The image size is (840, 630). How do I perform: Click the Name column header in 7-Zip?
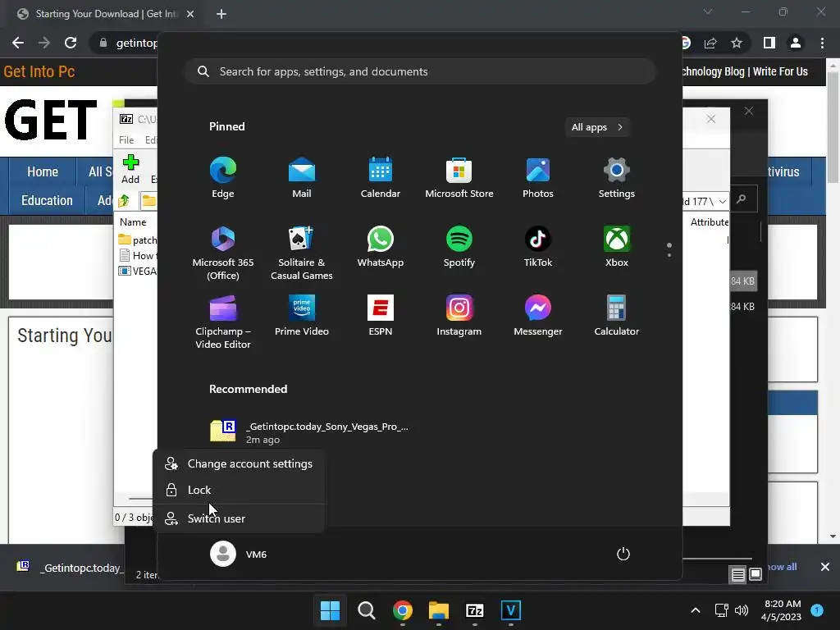pyautogui.click(x=133, y=221)
